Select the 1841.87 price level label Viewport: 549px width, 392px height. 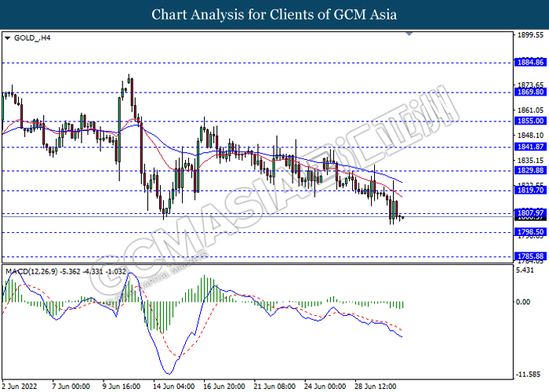tap(531, 147)
